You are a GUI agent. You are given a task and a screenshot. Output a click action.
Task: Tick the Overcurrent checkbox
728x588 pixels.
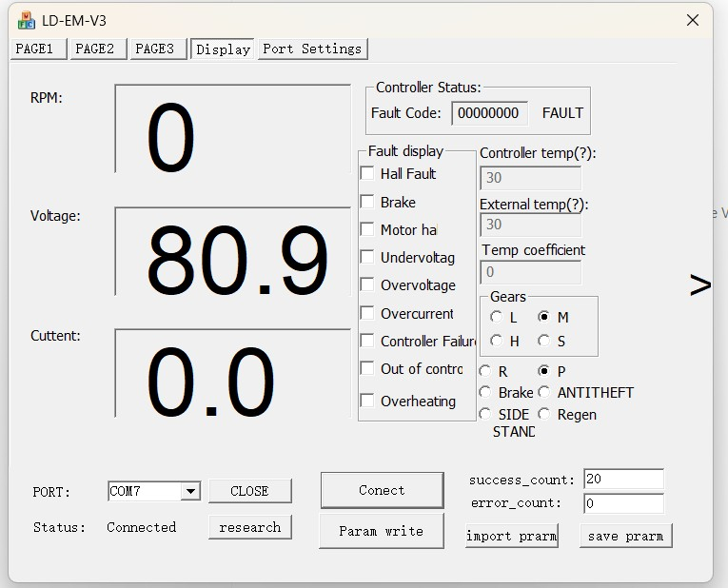click(367, 313)
